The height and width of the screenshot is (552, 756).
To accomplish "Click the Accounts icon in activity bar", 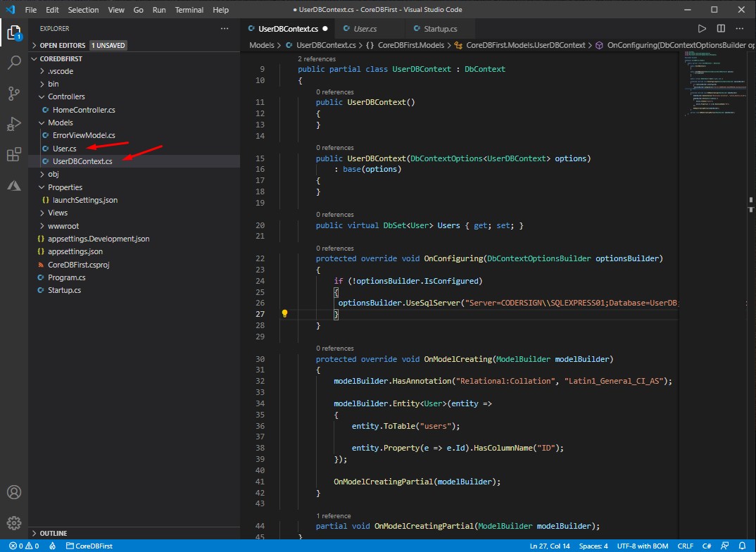I will point(14,492).
